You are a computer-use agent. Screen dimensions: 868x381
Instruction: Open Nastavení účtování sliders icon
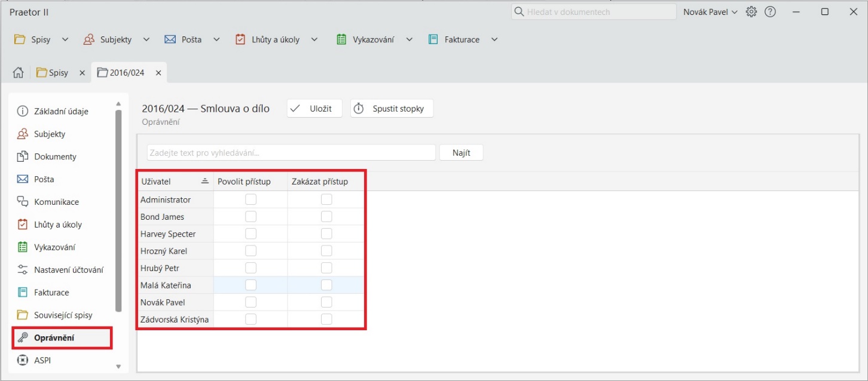(x=23, y=270)
